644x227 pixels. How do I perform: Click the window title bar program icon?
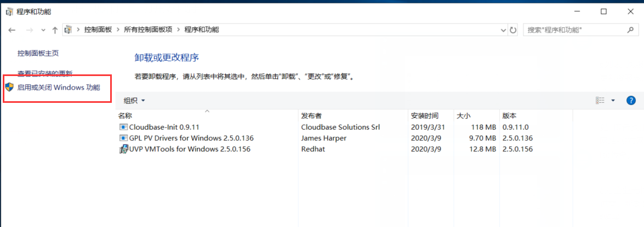(9, 12)
